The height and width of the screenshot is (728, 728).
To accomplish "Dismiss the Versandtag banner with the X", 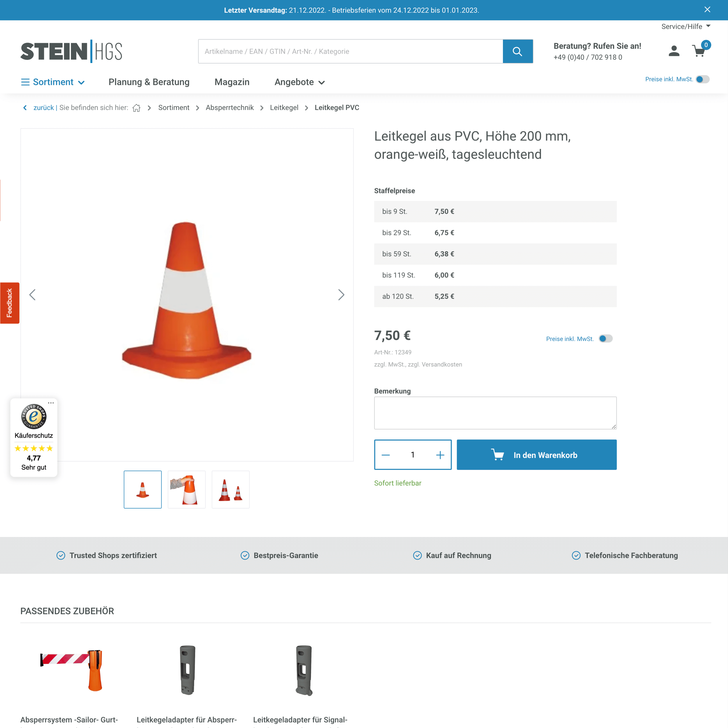I will (707, 9).
